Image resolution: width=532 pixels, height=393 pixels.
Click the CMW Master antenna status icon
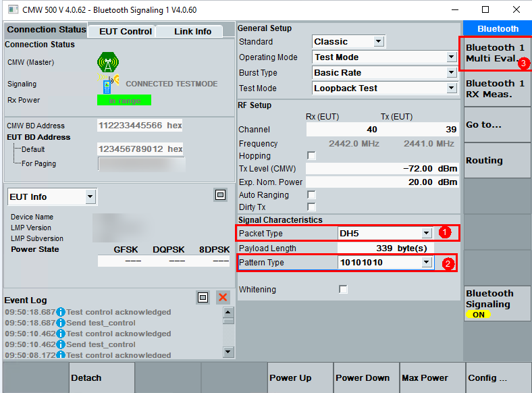108,62
